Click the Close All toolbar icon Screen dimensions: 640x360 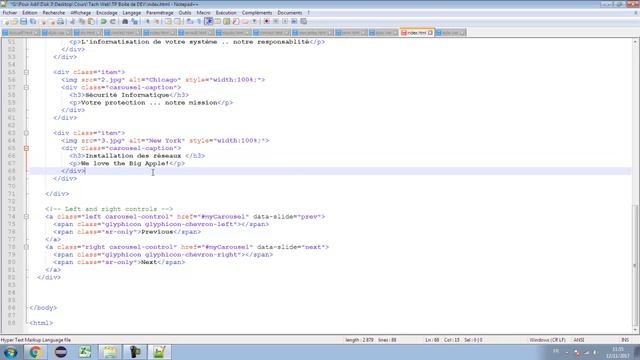click(51, 21)
